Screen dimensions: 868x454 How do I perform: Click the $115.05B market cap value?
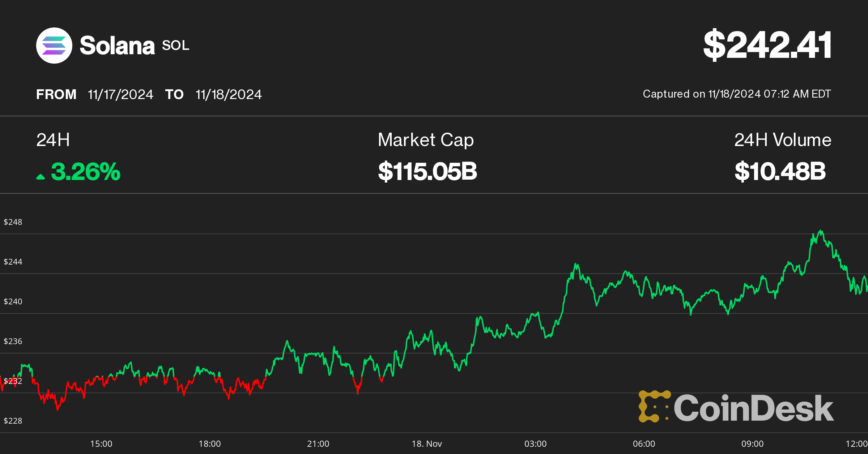point(427,171)
